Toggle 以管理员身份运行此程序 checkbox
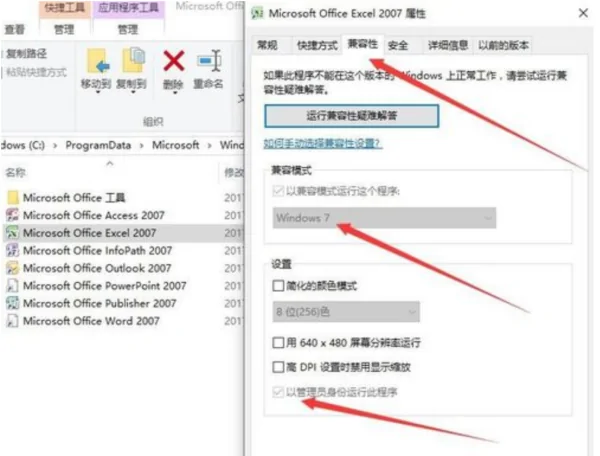 pos(278,392)
